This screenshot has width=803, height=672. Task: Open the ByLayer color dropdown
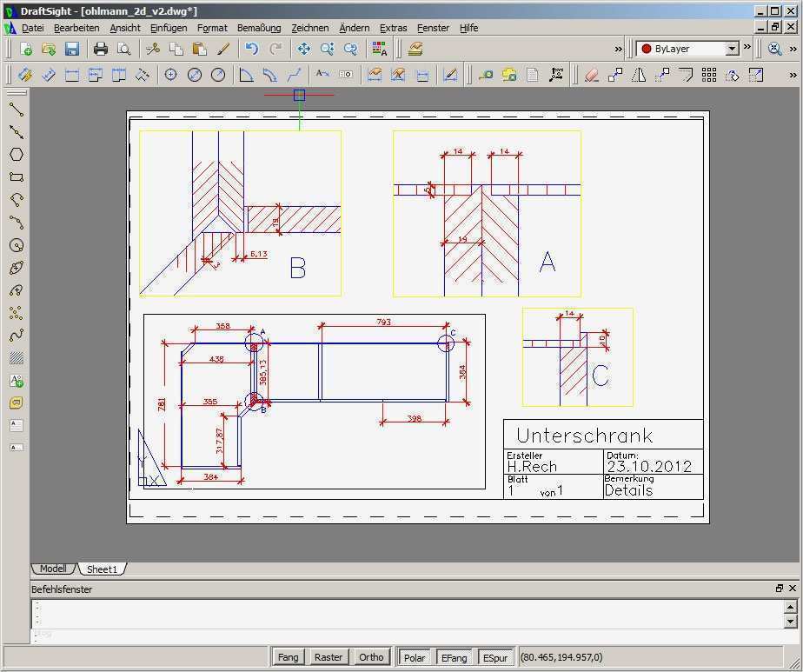732,50
